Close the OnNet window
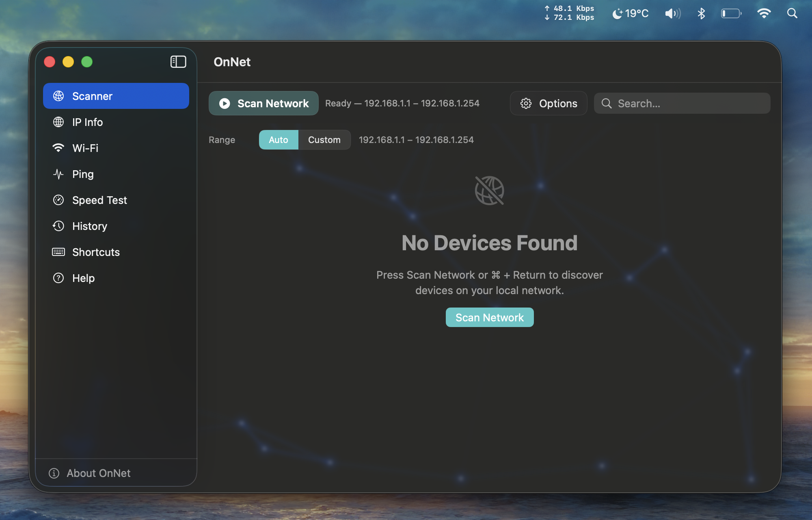Image resolution: width=812 pixels, height=520 pixels. tap(50, 62)
